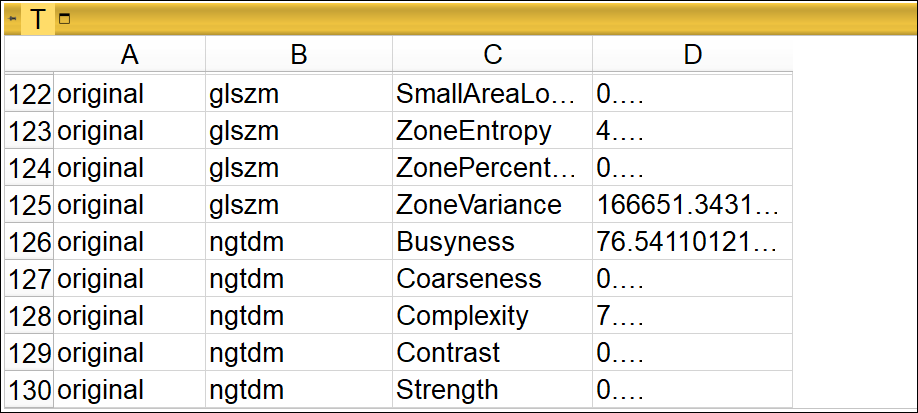The width and height of the screenshot is (918, 413).
Task: Select column B header
Action: [298, 56]
